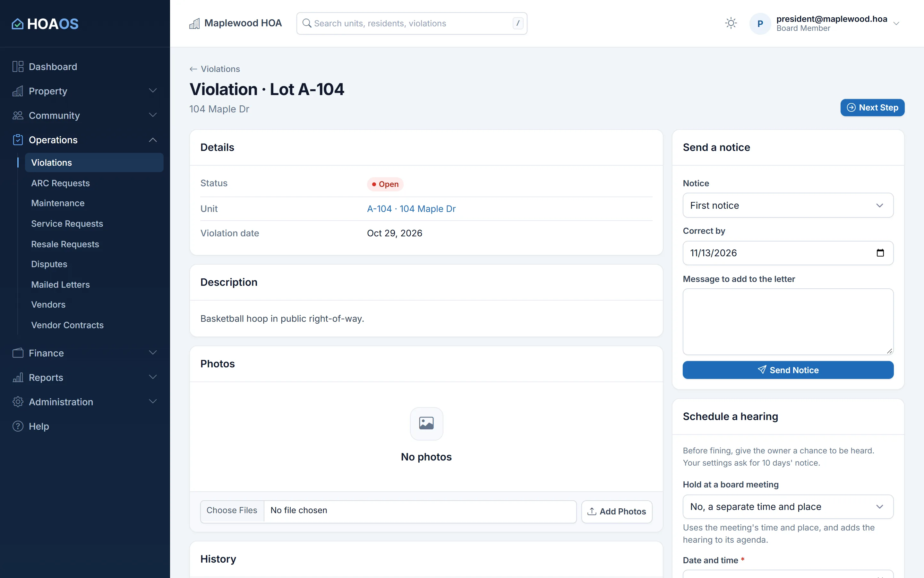The image size is (924, 578).
Task: Click the Send Notice button
Action: 788,370
